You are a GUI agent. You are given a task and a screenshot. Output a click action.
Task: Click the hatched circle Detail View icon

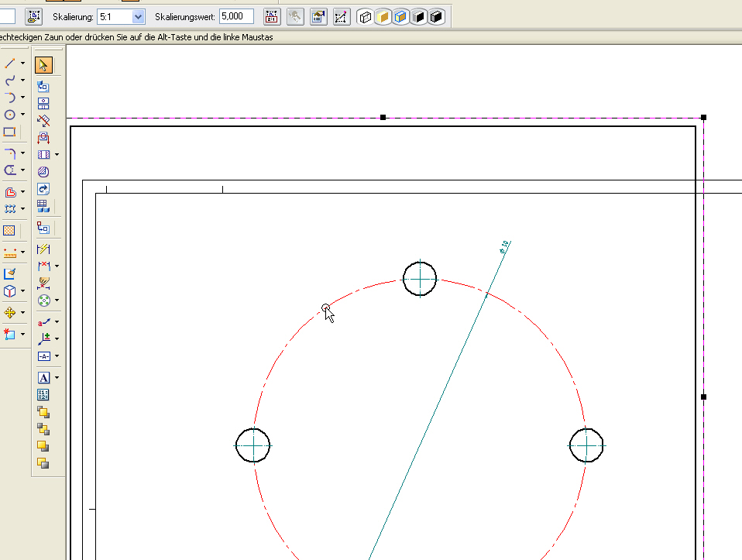coord(43,172)
